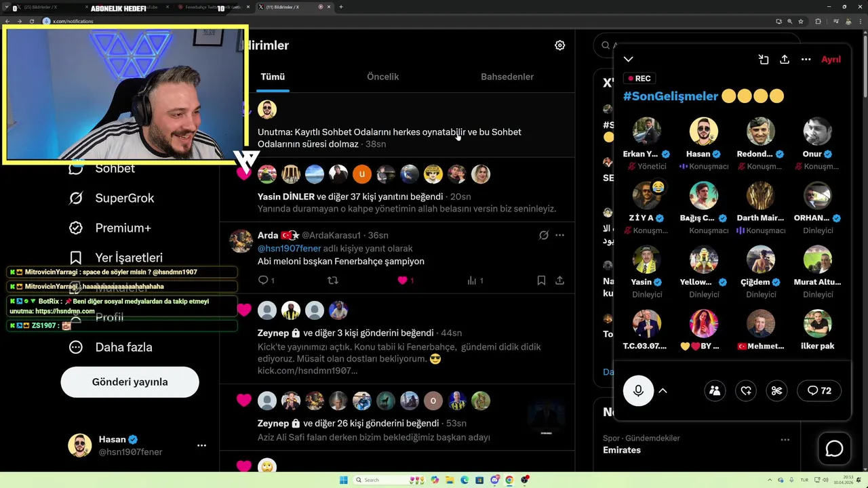
Task: Collapse the Space panel with down chevron
Action: (629, 60)
